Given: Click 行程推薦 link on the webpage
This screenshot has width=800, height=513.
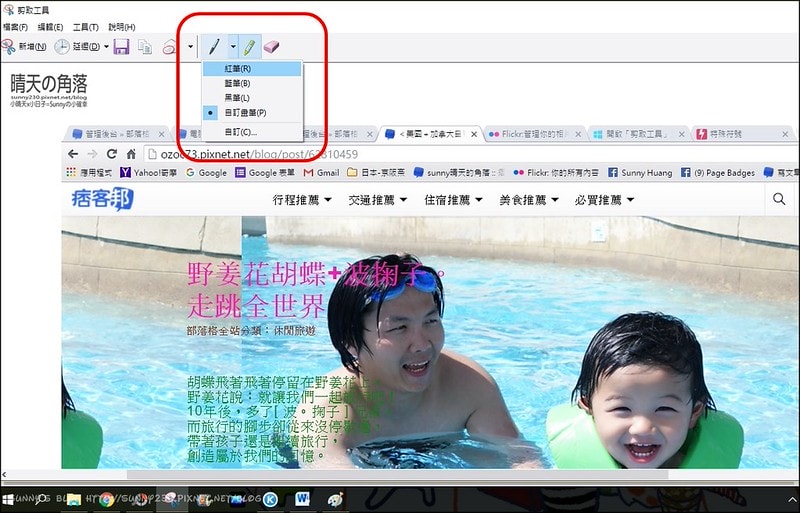Looking at the screenshot, I should point(301,199).
